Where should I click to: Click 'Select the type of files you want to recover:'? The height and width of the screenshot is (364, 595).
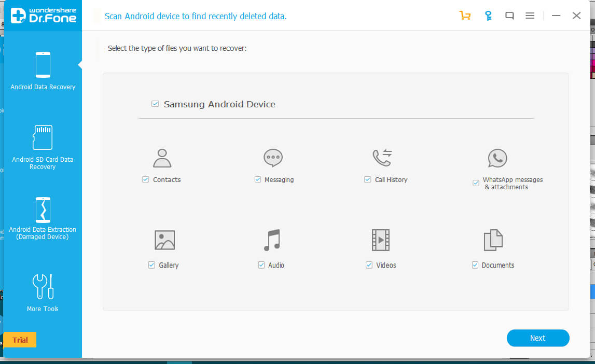coord(177,49)
